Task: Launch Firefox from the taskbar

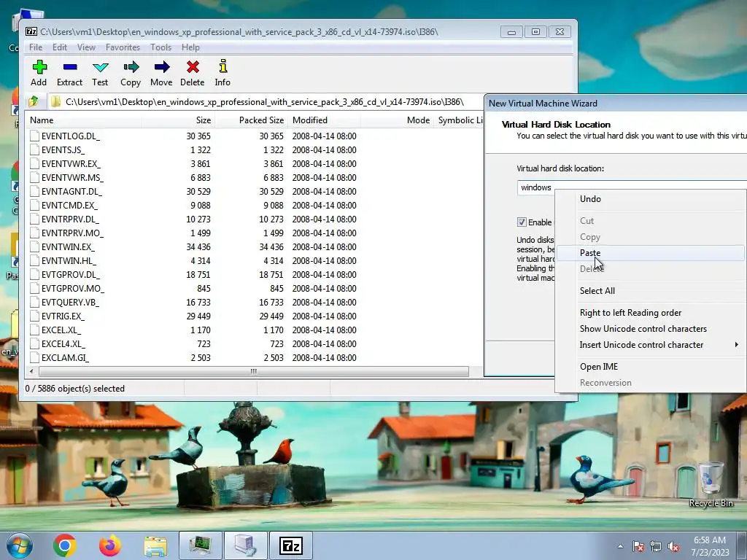Action: pos(110,545)
